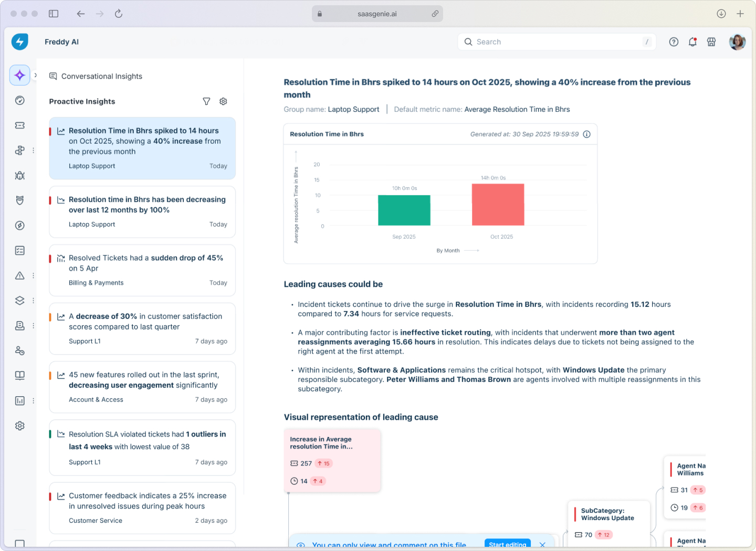The height and width of the screenshot is (551, 756).
Task: Open the Freddy AI insights sparkle icon
Action: click(19, 75)
